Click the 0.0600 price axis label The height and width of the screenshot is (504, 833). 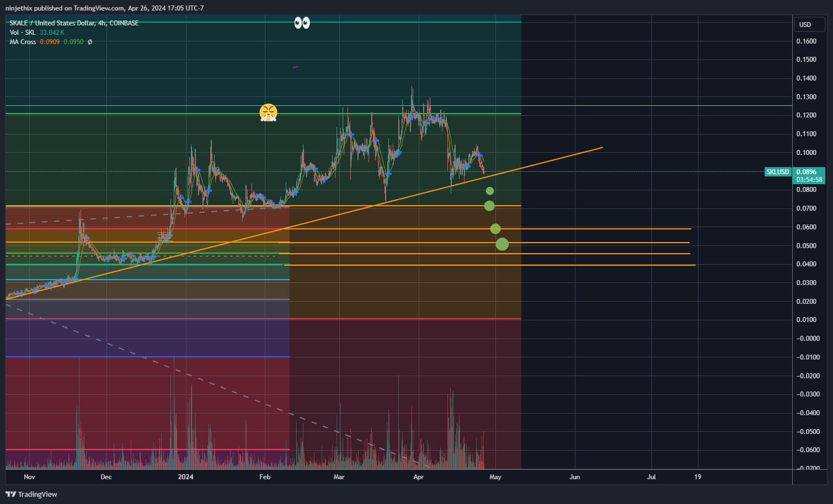pyautogui.click(x=807, y=227)
